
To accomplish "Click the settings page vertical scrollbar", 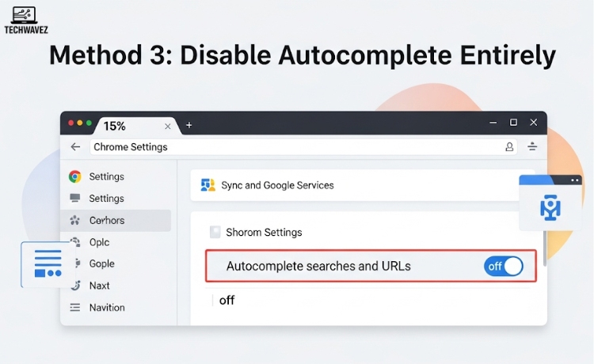I will point(544,237).
